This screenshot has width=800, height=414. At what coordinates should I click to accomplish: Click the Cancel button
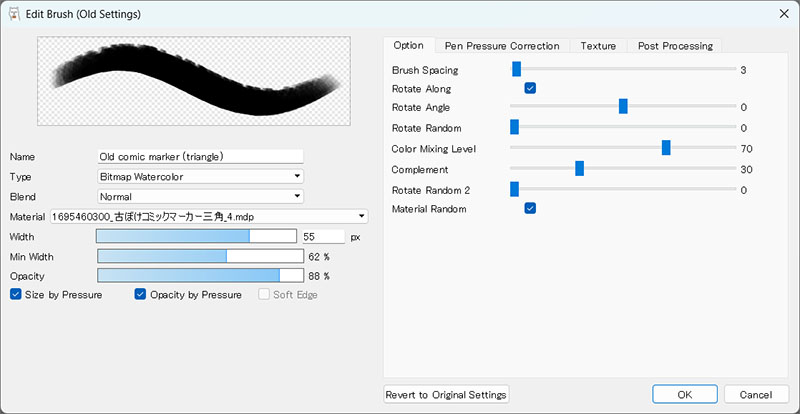(x=756, y=395)
